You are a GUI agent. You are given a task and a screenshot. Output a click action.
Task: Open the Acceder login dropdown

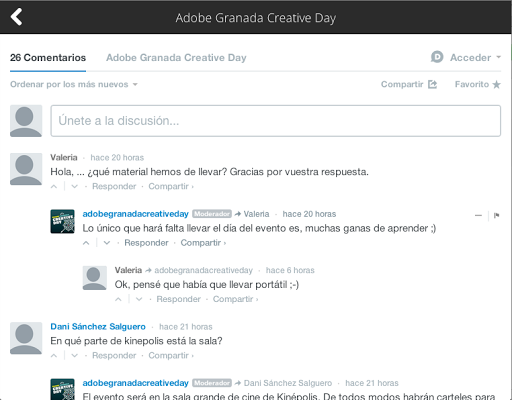coord(476,57)
